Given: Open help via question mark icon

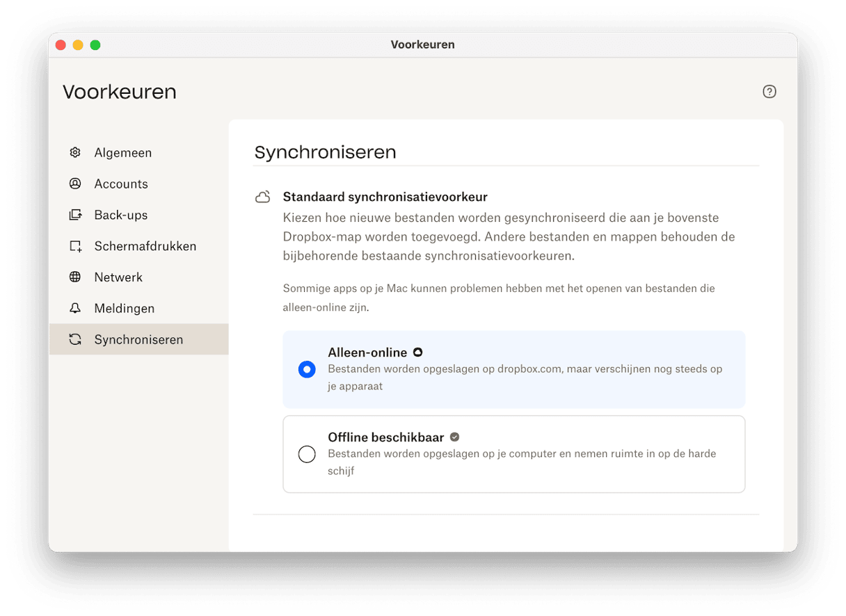Looking at the screenshot, I should pyautogui.click(x=769, y=92).
